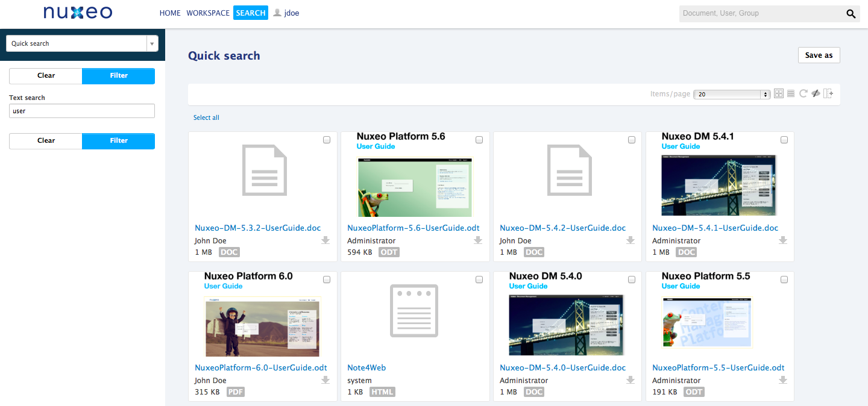Click the add columns icon
Image resolution: width=868 pixels, height=406 pixels.
828,93
